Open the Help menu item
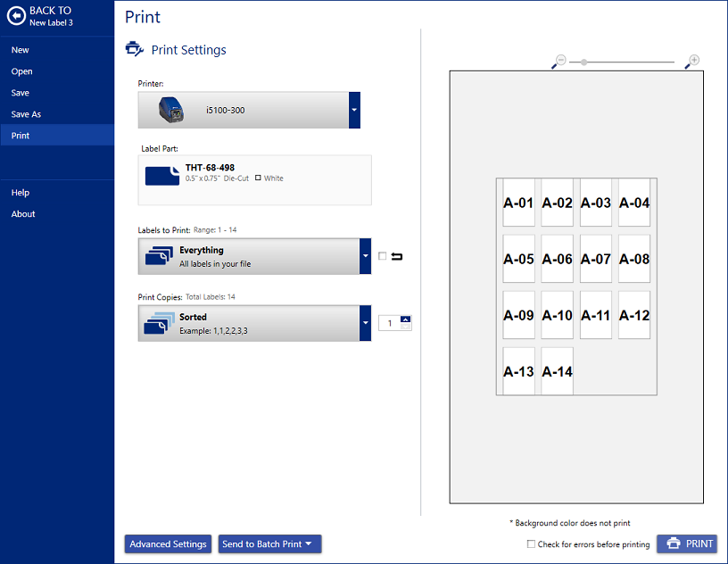728x564 pixels. 21,193
